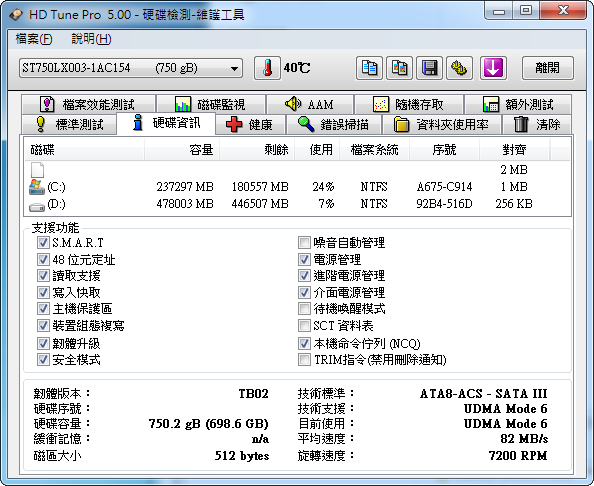Toggle the 本機命令佇列 (NCQ) checkbox
Screen dimensions: 594x486
click(x=304, y=344)
